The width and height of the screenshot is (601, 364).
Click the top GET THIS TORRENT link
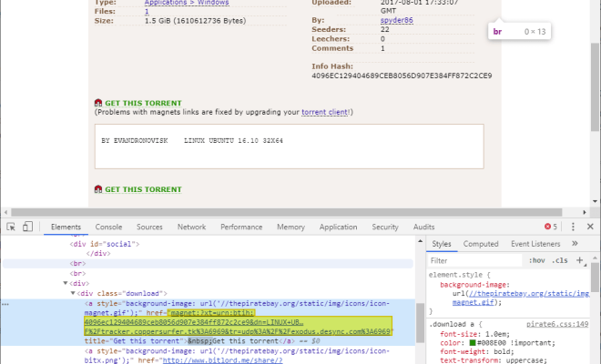pos(143,103)
